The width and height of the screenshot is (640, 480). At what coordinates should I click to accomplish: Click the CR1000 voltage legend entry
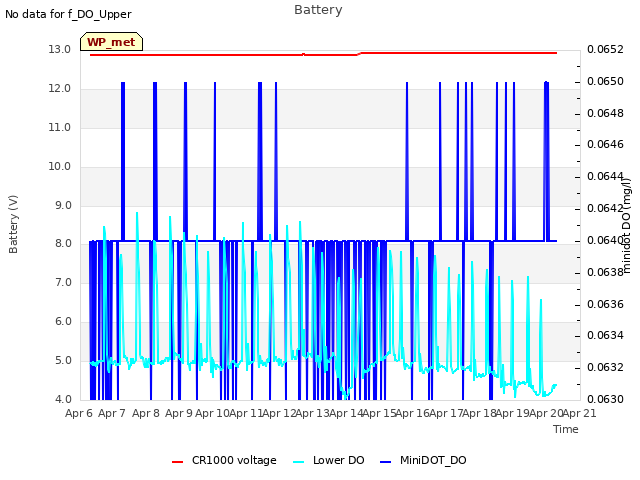(x=224, y=460)
